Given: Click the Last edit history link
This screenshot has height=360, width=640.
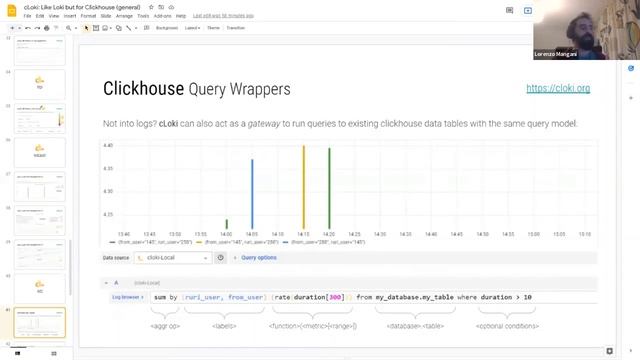Looking at the screenshot, I should (223, 16).
